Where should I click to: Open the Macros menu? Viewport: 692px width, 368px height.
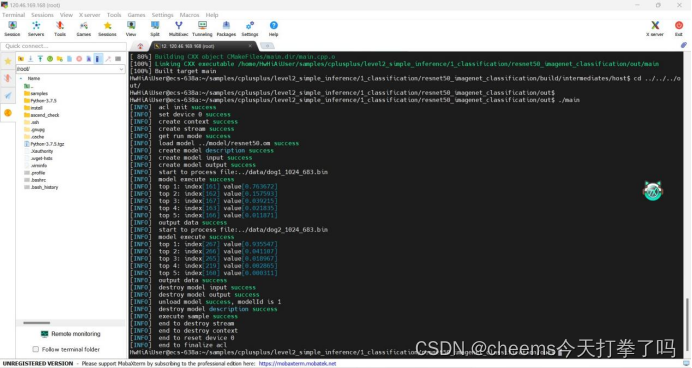coord(189,15)
